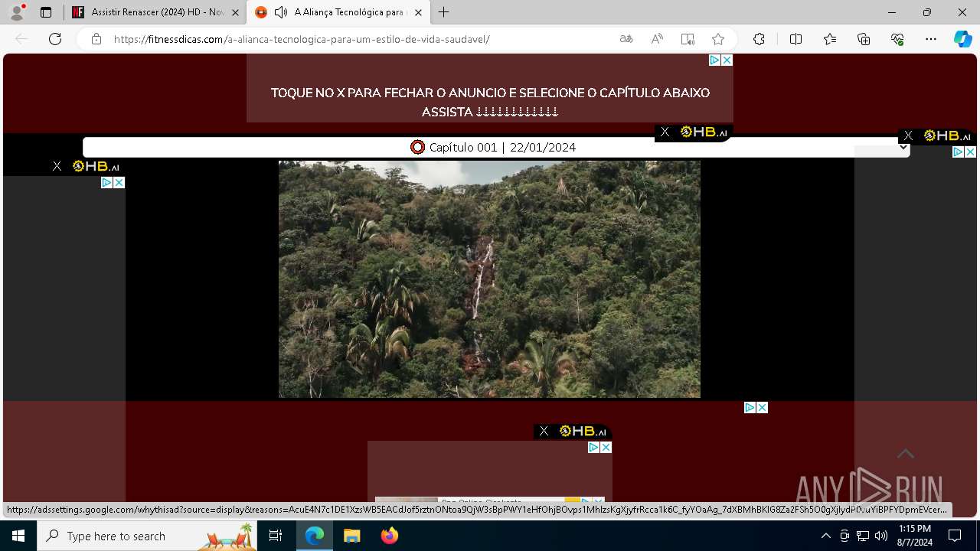Launch Firefox from the taskbar
The image size is (980, 551).
pyautogui.click(x=389, y=536)
